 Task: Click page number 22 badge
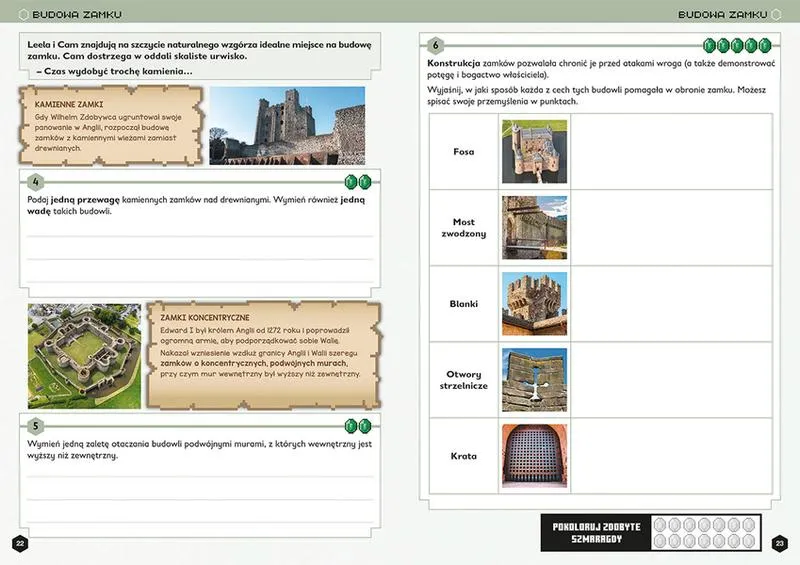point(18,543)
